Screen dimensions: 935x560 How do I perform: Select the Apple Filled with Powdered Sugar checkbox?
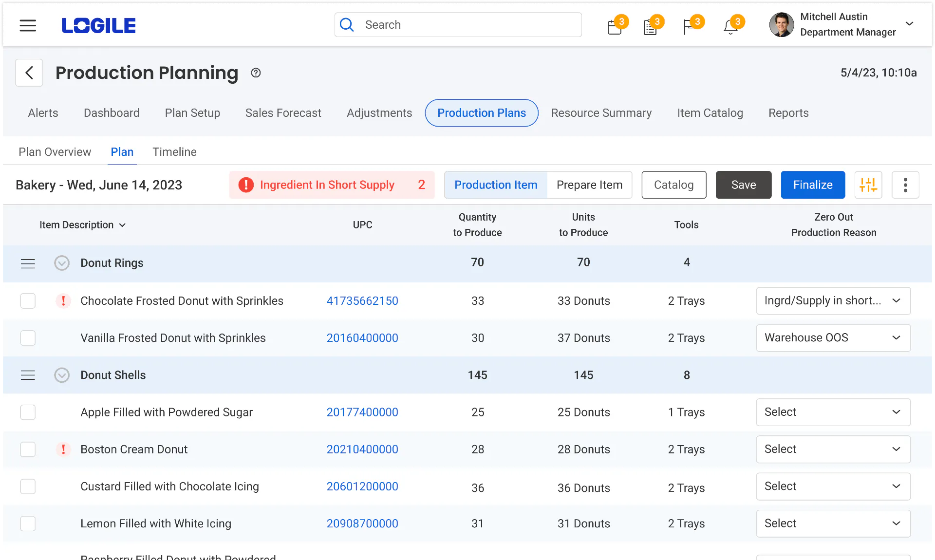(28, 412)
